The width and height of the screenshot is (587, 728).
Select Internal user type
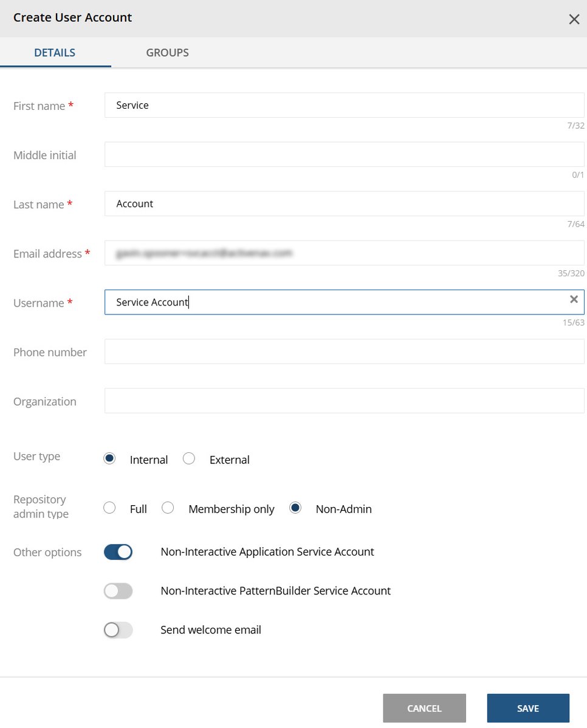pyautogui.click(x=109, y=458)
